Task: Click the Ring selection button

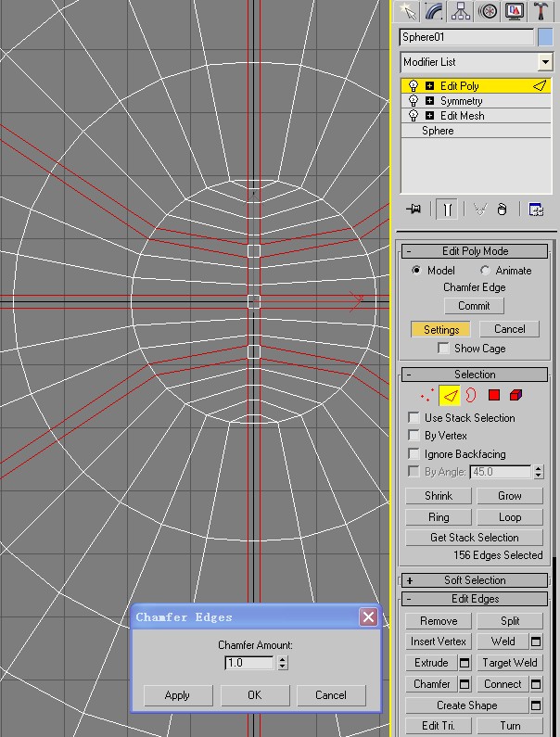Action: click(x=439, y=517)
